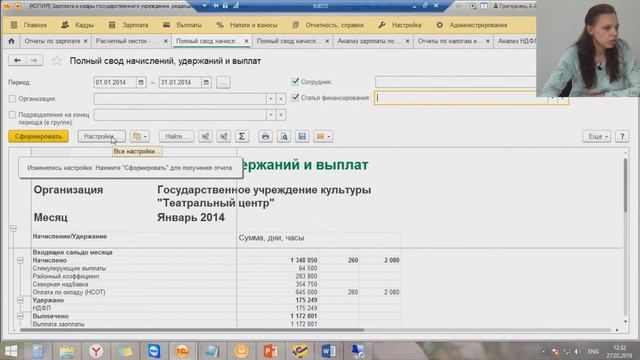
Task: Click the collapse all groups icon
Action: coord(224,136)
